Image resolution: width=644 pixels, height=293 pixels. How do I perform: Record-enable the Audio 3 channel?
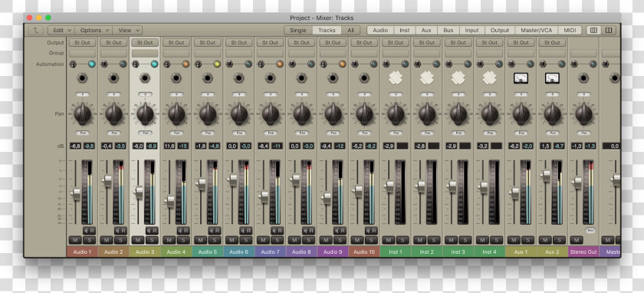tap(155, 231)
